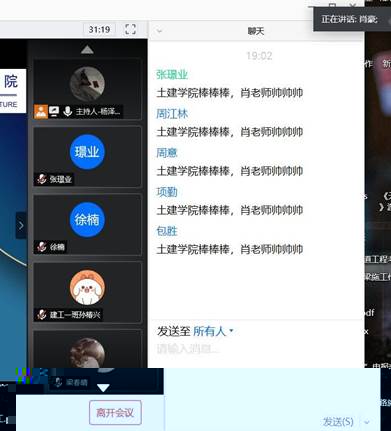
Task: Click the message under 包胜
Action: click(x=230, y=249)
